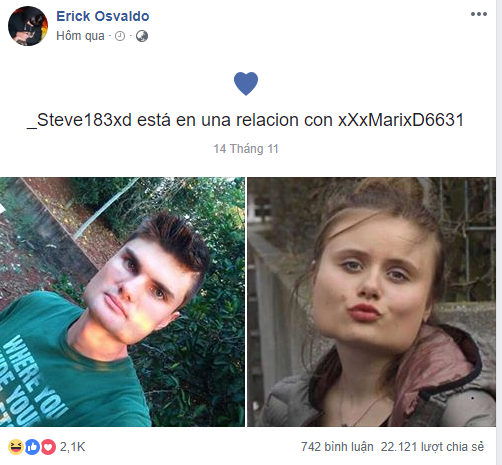Image resolution: width=502 pixels, height=465 pixels.
Task: Open the 742 bình luận comments
Action: tap(337, 447)
